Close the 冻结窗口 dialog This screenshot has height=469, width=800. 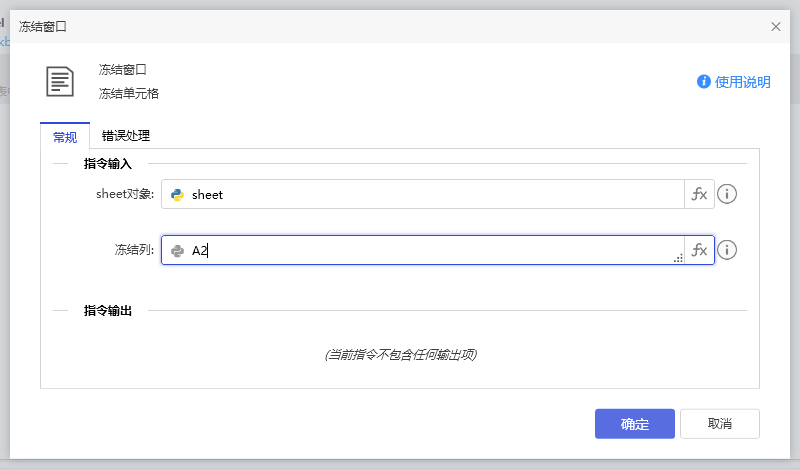[776, 27]
